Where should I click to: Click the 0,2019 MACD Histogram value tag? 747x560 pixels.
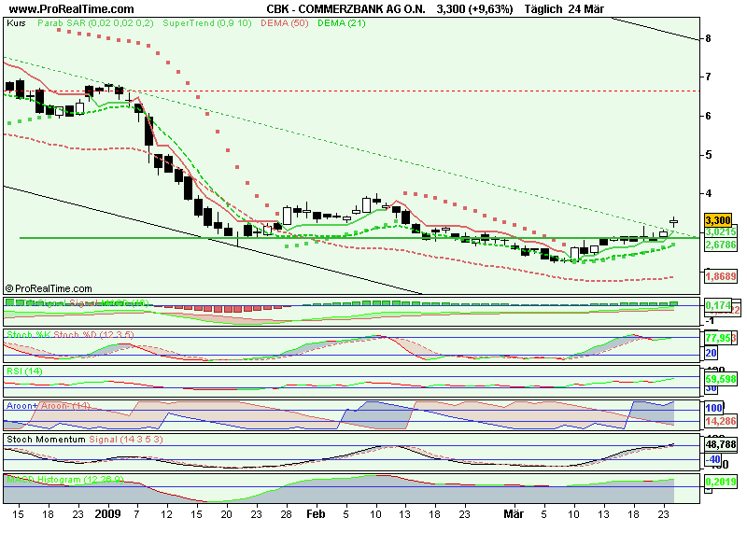point(720,482)
